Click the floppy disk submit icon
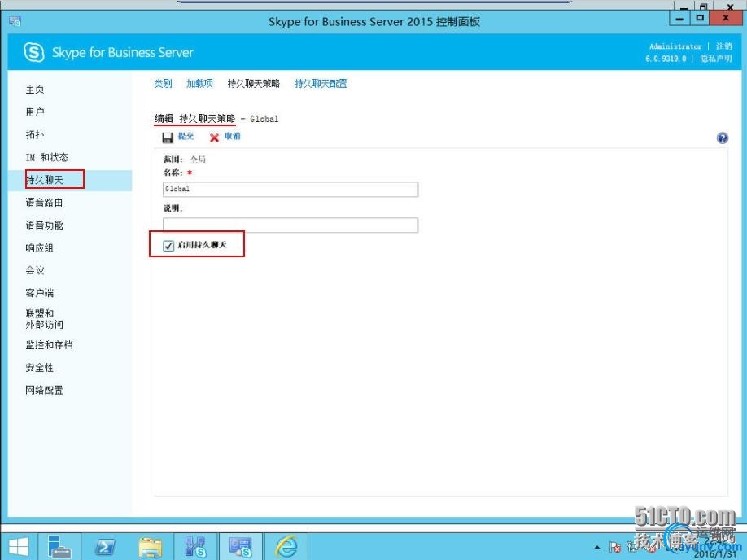This screenshot has height=560, width=747. 168,138
